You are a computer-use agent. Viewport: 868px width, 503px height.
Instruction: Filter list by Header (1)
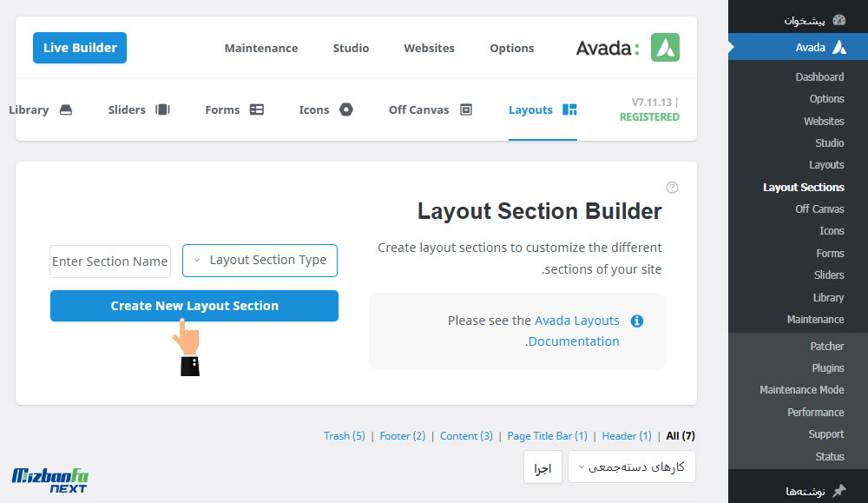[x=627, y=436]
